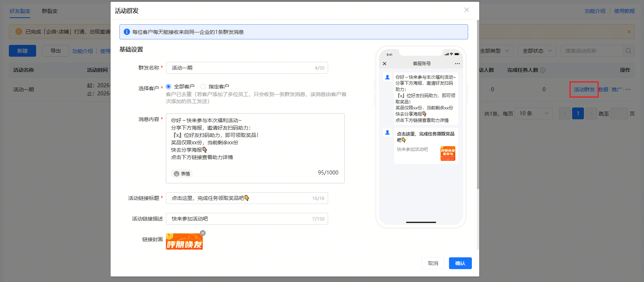Click the 确认 button
Screen dimensions: 644x282
pos(460,263)
